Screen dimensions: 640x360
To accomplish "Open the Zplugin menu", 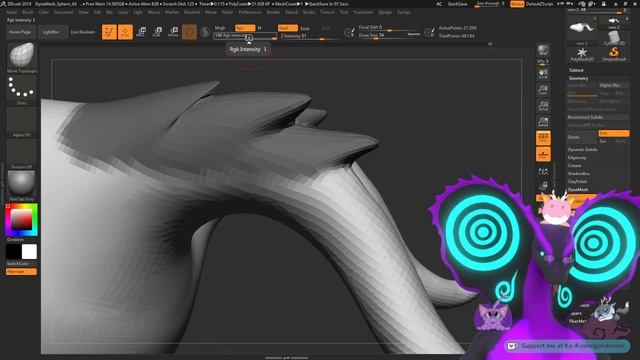I will pyautogui.click(x=385, y=12).
